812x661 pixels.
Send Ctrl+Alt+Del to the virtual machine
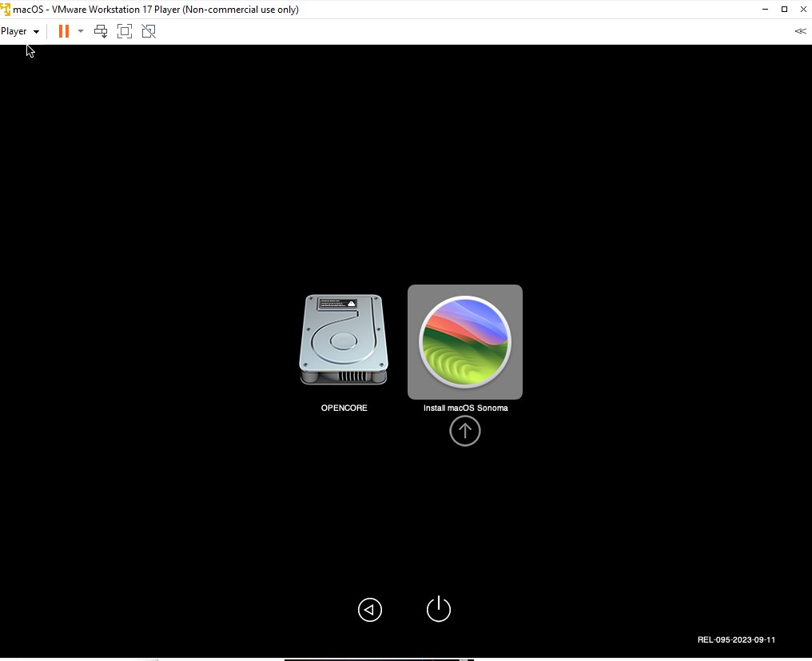pos(101,31)
